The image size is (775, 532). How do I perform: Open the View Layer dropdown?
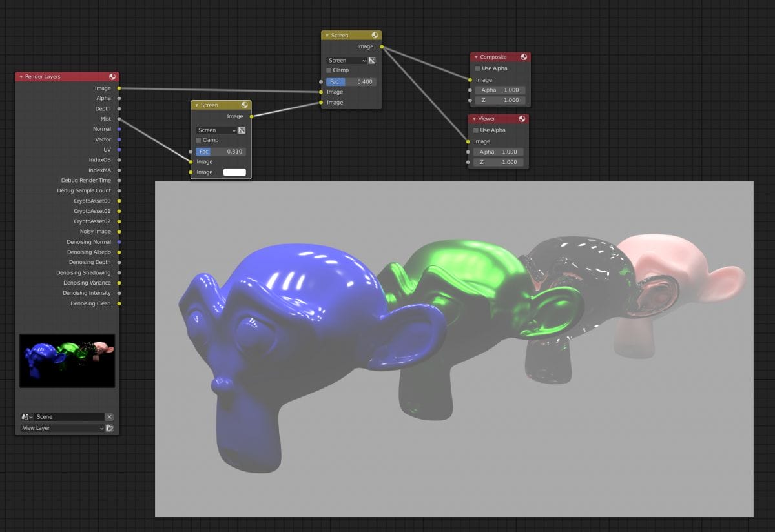pyautogui.click(x=58, y=428)
